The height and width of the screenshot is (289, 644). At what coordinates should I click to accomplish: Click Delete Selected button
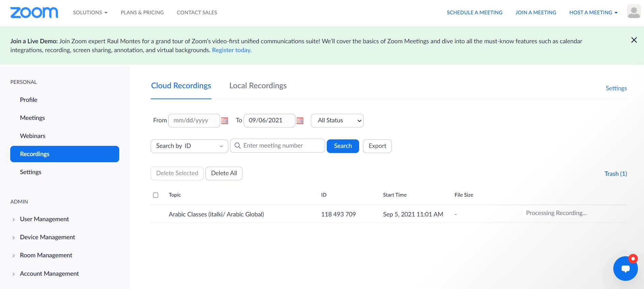177,173
